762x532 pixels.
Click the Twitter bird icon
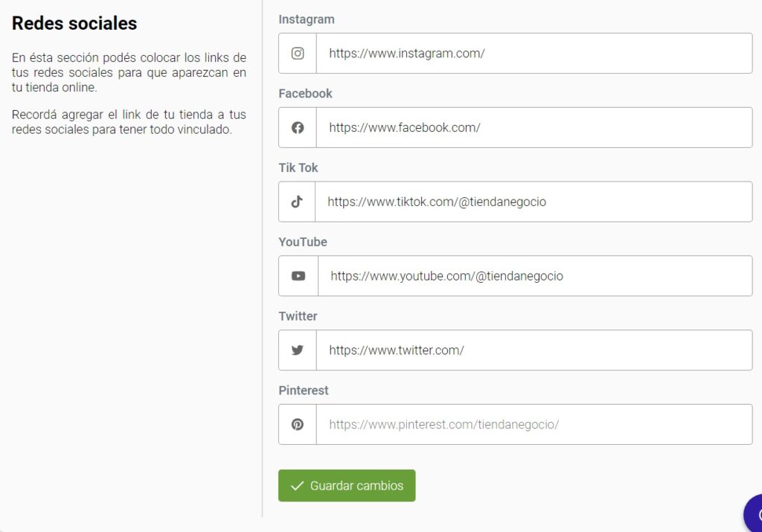coord(298,350)
